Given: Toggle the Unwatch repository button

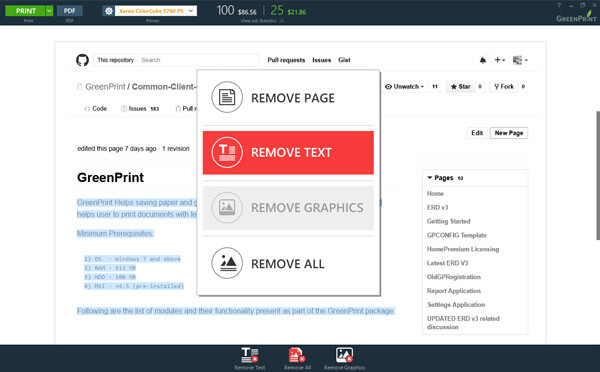Looking at the screenshot, I should click(x=405, y=86).
